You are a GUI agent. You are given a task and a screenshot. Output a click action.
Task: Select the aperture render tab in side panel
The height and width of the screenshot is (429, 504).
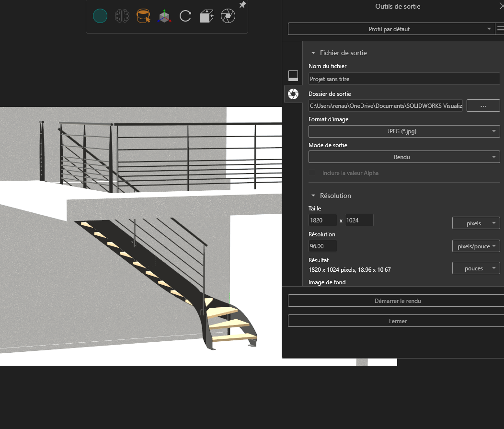pyautogui.click(x=293, y=94)
